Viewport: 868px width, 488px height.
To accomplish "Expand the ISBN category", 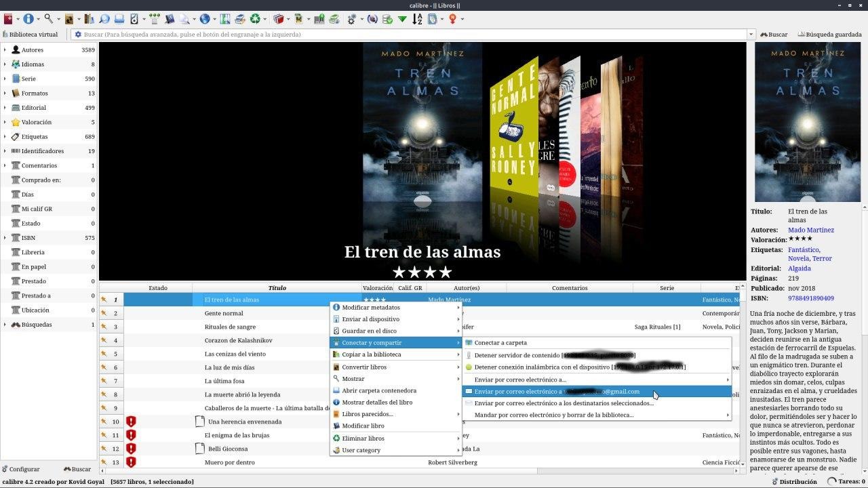I will [5, 238].
